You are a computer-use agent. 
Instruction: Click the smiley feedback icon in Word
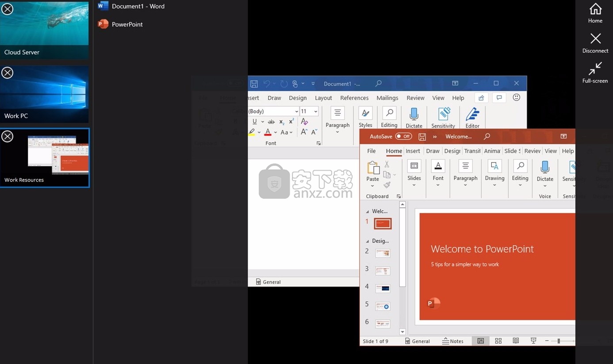tap(516, 98)
